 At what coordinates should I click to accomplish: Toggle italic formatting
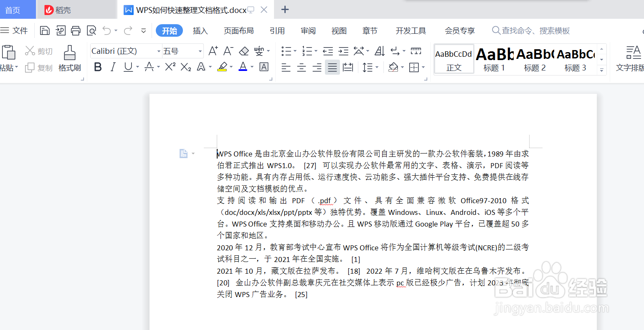(x=113, y=67)
